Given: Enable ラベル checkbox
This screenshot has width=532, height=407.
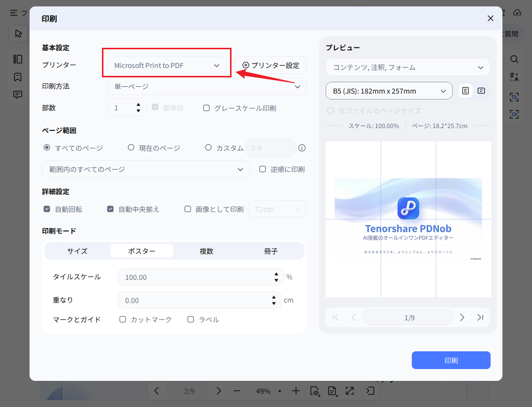Looking at the screenshot, I should (191, 319).
